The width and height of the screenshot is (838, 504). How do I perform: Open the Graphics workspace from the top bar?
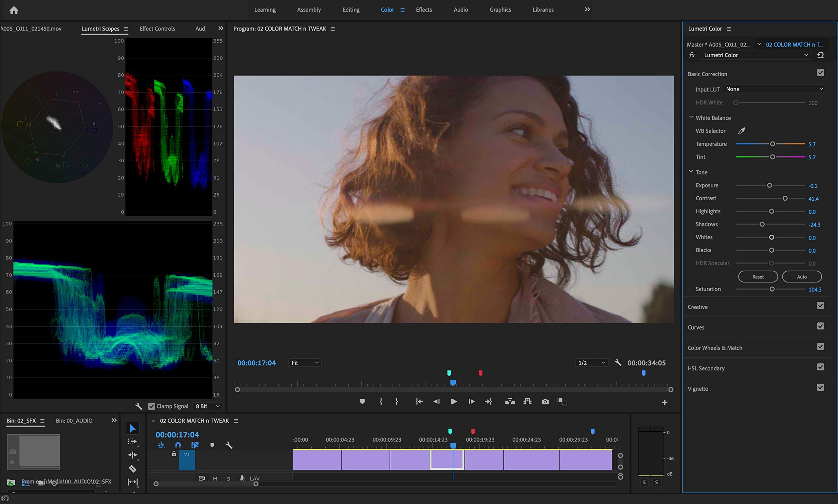tap(500, 9)
